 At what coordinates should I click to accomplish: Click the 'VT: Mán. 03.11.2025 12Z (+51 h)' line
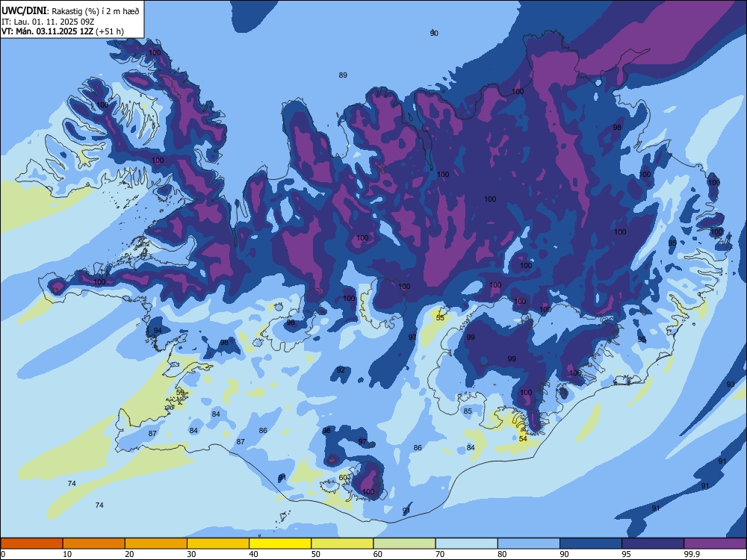pyautogui.click(x=63, y=31)
